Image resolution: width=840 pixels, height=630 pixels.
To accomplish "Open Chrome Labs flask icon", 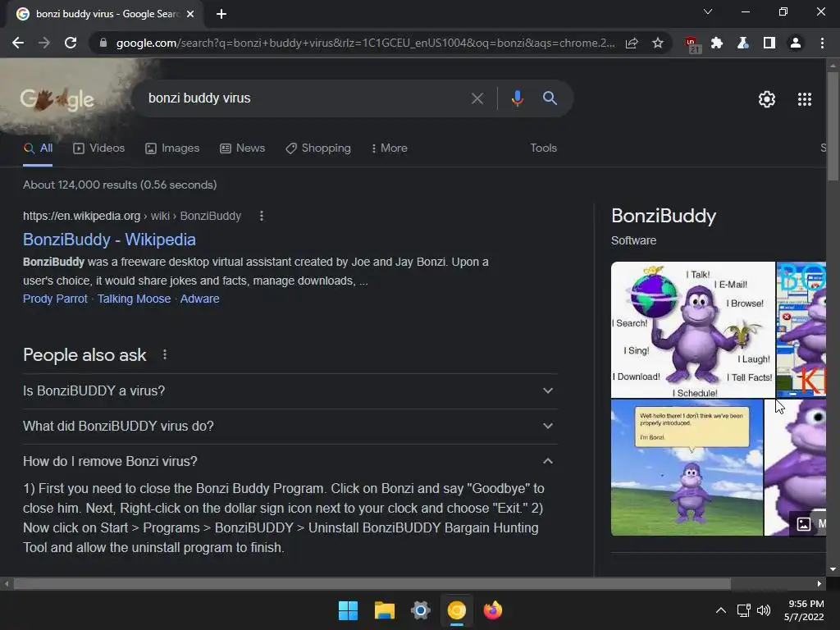I will (743, 43).
